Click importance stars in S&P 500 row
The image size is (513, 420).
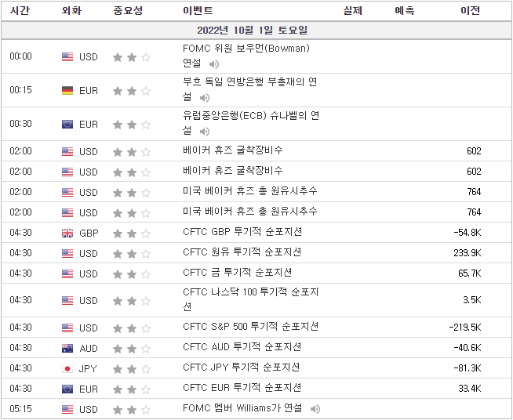click(x=132, y=328)
